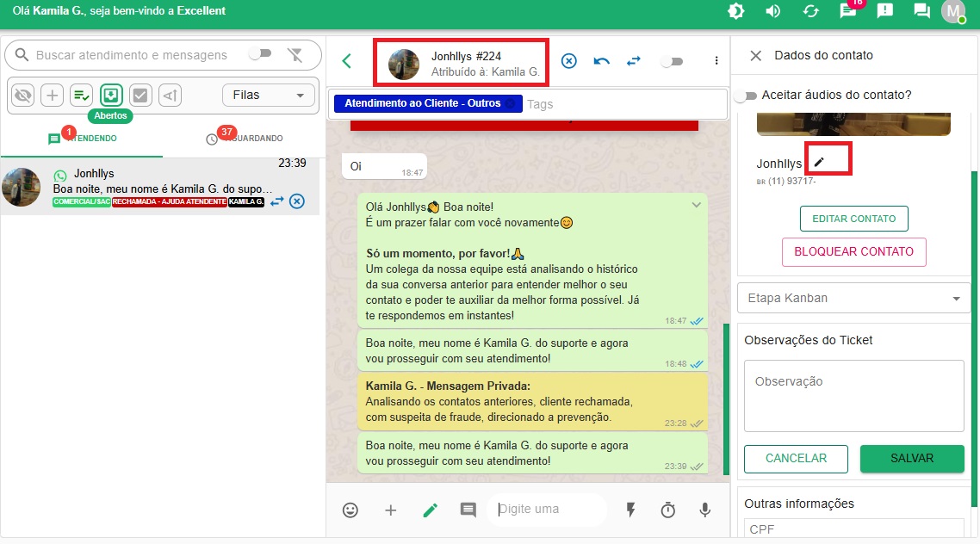
Task: Toggle Aceitar áudios do contato switch
Action: (746, 96)
